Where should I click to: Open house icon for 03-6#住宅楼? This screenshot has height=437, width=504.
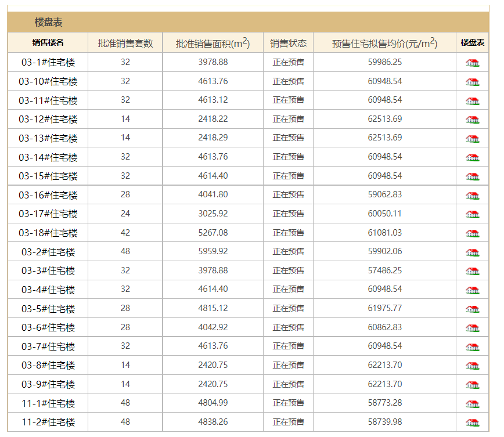(x=472, y=328)
